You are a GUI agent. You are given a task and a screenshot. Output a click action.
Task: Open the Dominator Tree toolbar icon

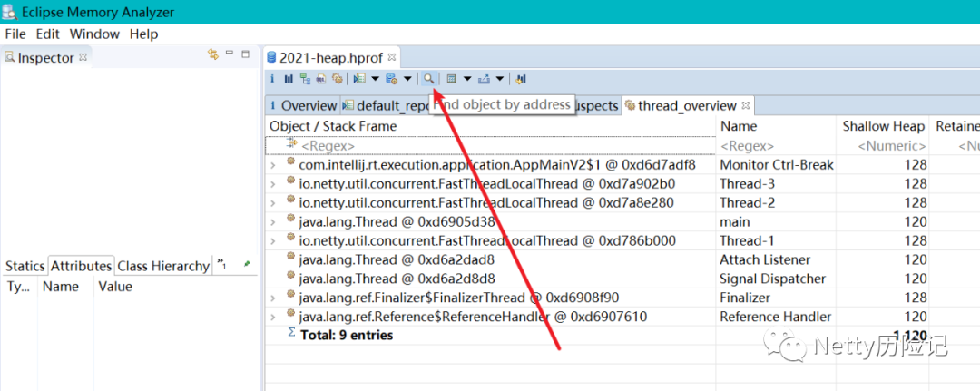(305, 79)
